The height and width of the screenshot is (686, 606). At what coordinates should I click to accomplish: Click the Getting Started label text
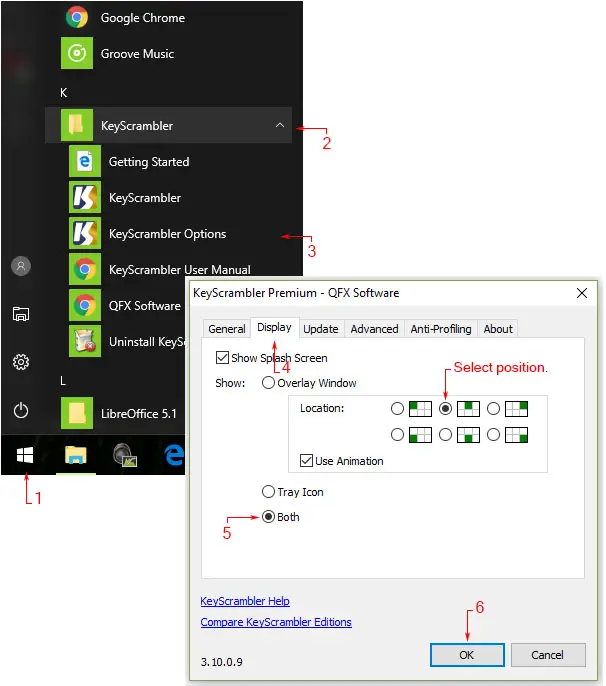[x=149, y=162]
